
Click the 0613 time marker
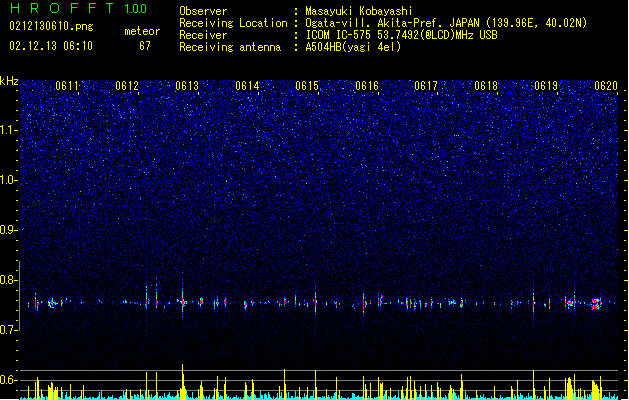click(x=187, y=86)
